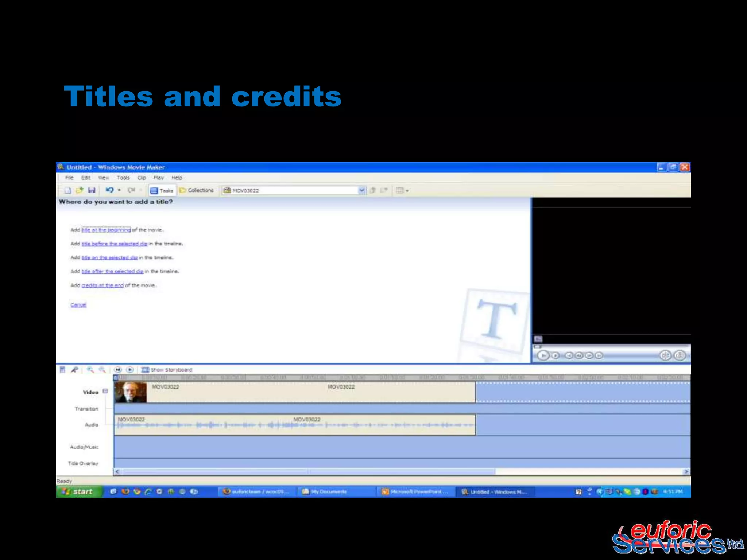Click the Title Overlay track label
The height and width of the screenshot is (560, 747).
click(x=83, y=463)
